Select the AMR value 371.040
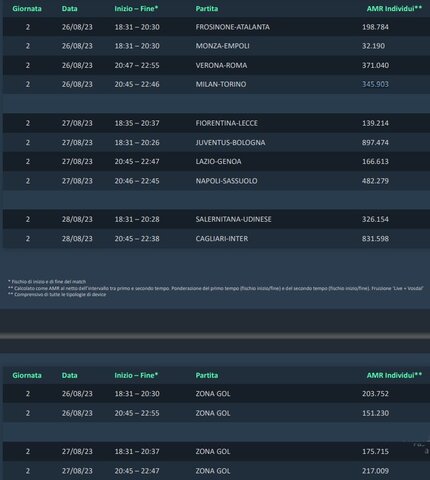Viewport: 430px width, 480px height. click(x=375, y=65)
